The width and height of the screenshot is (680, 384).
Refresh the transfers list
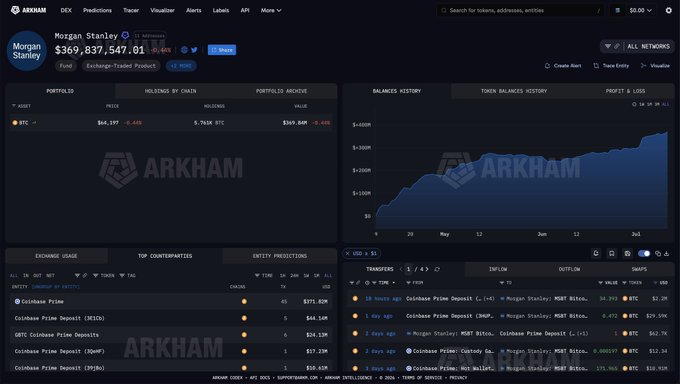point(437,269)
